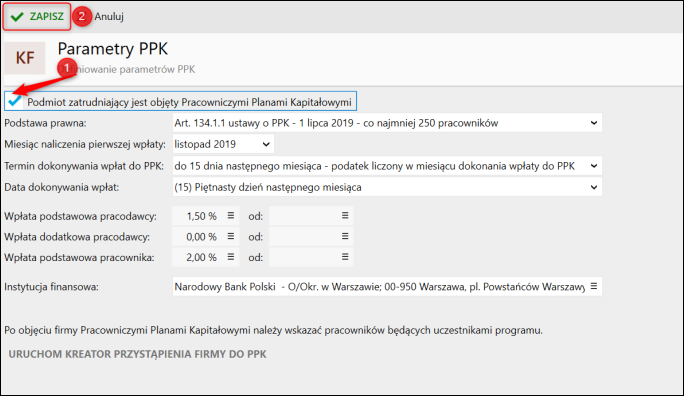Click the green checkmark ZAPISZ save button
This screenshot has width=684, height=396.
pos(37,17)
